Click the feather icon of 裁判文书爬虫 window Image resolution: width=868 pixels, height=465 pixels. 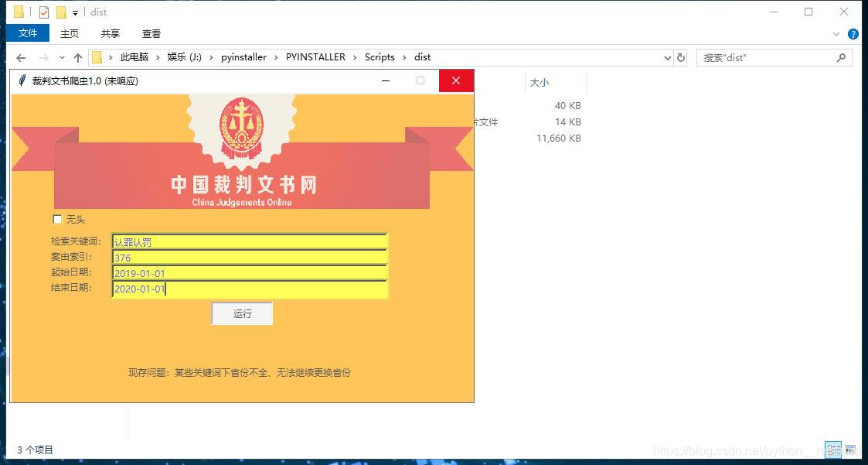pyautogui.click(x=22, y=81)
